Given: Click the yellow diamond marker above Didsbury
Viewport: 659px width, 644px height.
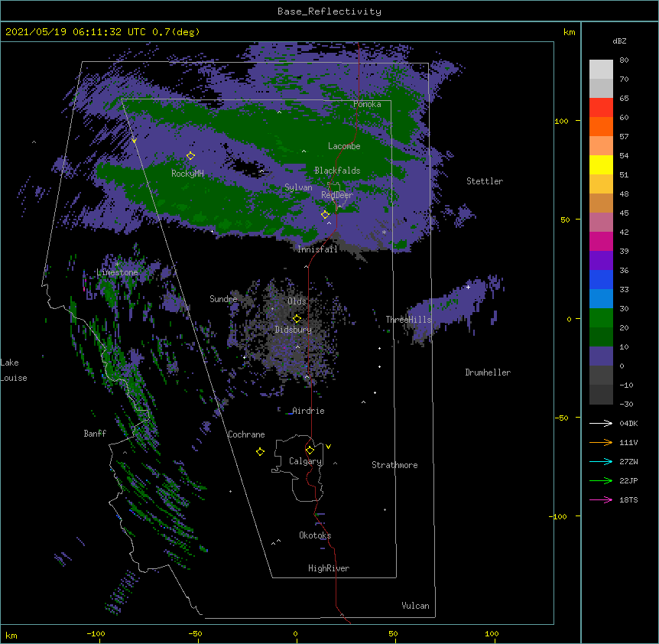Looking at the screenshot, I should [x=297, y=318].
